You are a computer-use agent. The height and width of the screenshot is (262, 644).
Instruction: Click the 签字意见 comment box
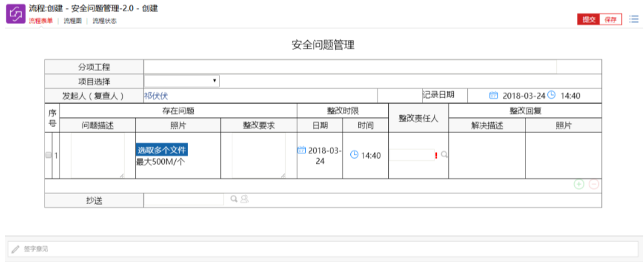pyautogui.click(x=323, y=249)
